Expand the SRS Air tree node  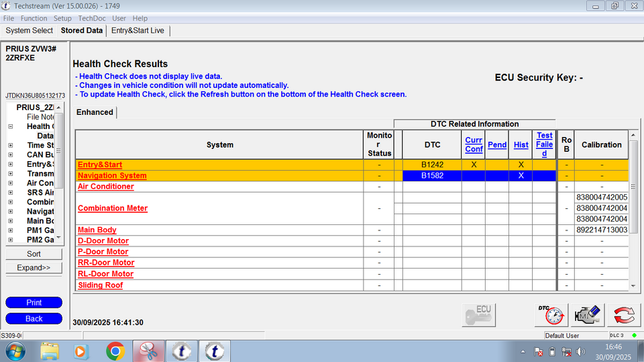coord(10,193)
